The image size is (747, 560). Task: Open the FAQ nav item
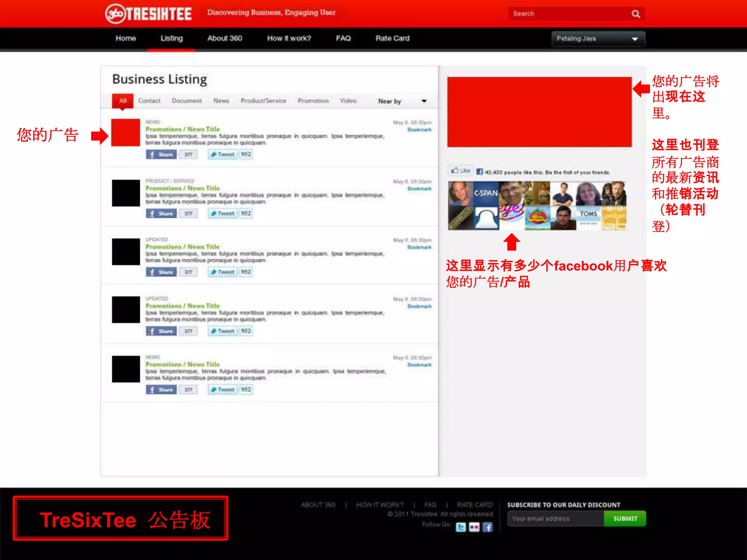[343, 38]
